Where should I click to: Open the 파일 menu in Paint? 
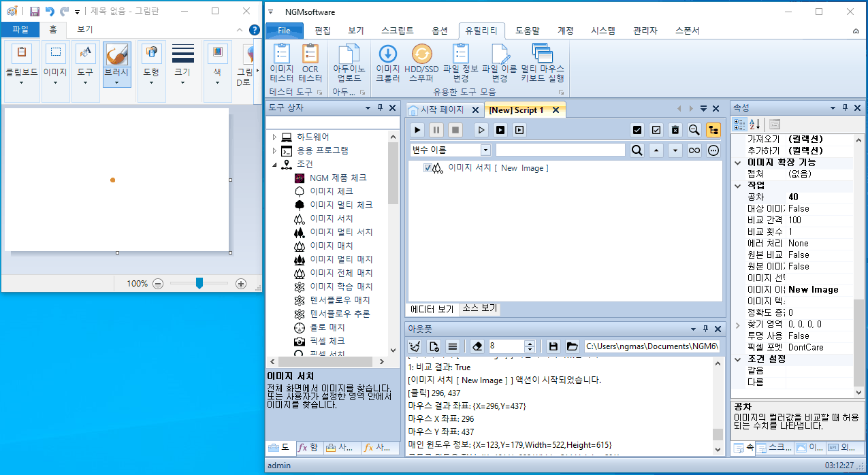(x=20, y=30)
